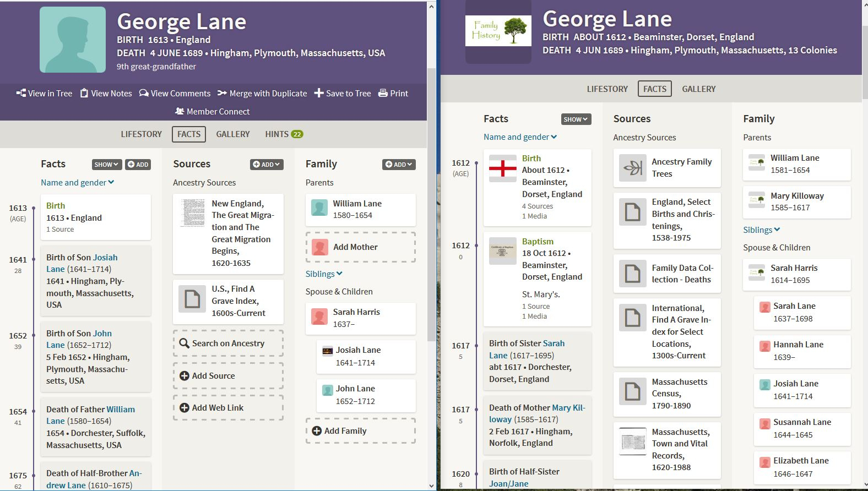Select Facts tab in left window

point(189,134)
